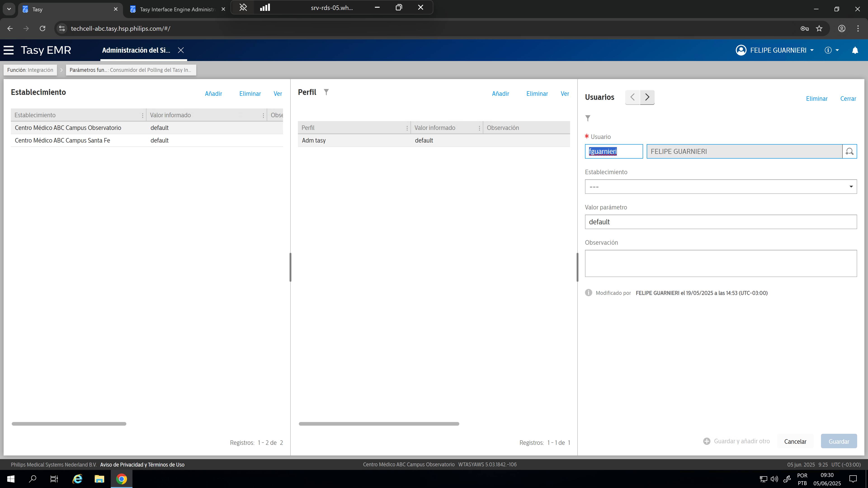Open Chrome three-dot menu
The image size is (868, 488).
[858, 29]
